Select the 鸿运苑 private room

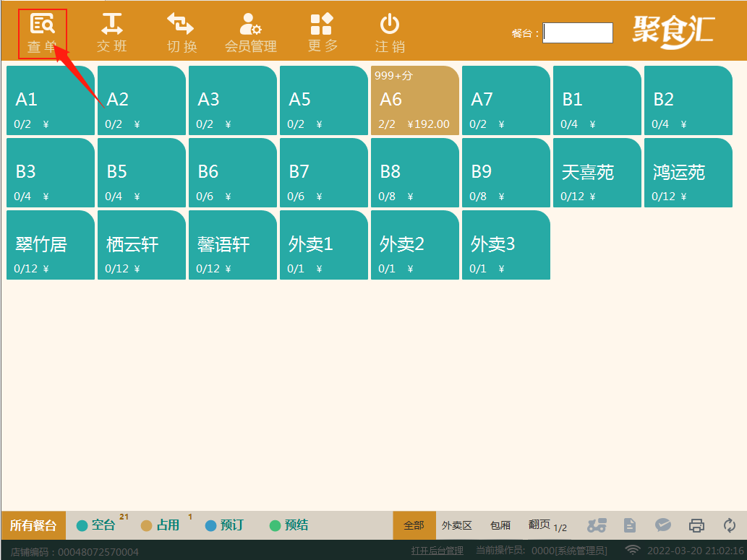(x=688, y=173)
